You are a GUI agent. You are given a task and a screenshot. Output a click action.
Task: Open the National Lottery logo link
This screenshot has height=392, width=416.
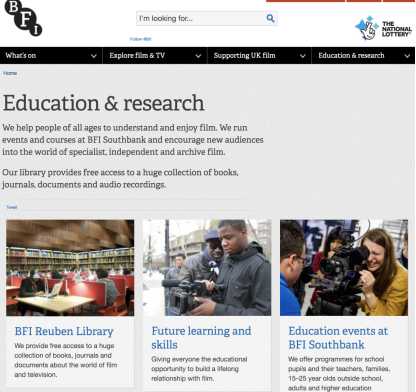click(383, 28)
